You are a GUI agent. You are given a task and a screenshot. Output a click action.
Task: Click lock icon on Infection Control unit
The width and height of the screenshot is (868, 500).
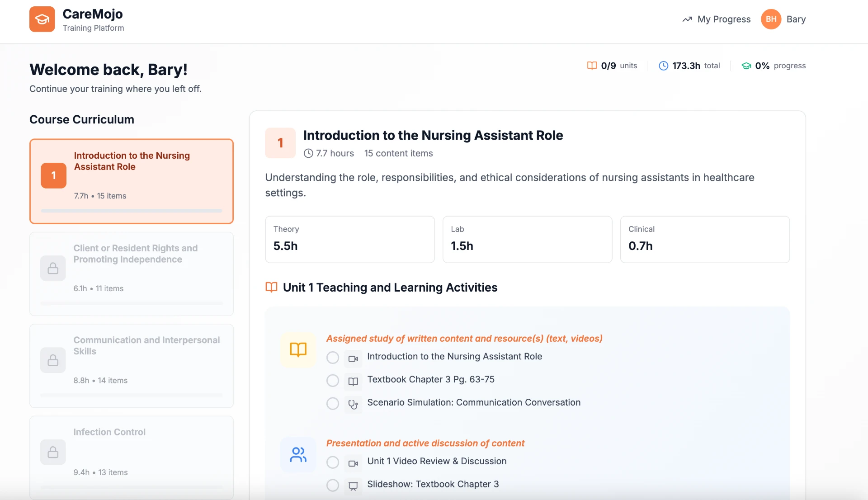[53, 452]
